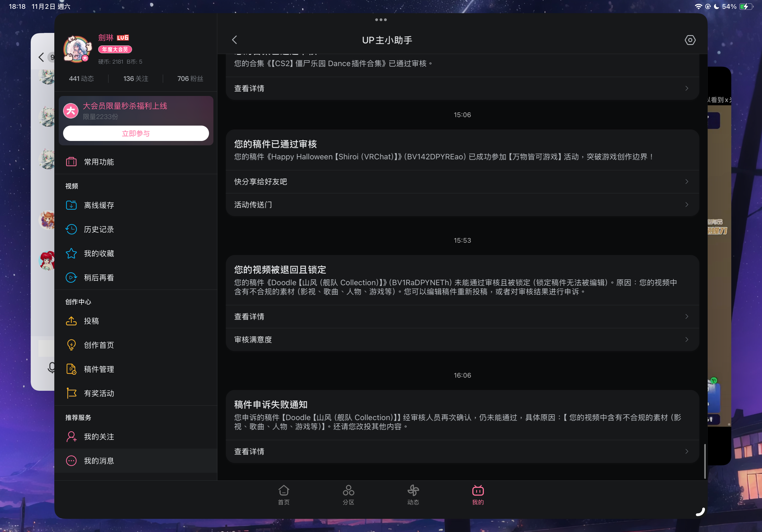Click chevron on 快分享给好友吧 row

686,182
